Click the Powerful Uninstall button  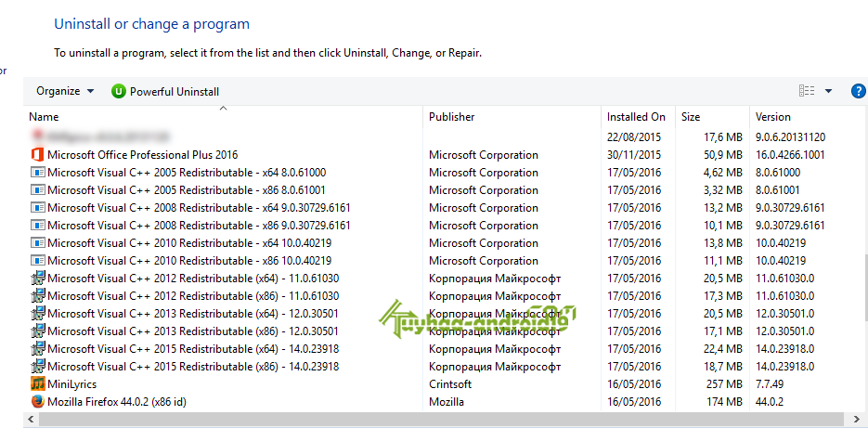point(165,91)
